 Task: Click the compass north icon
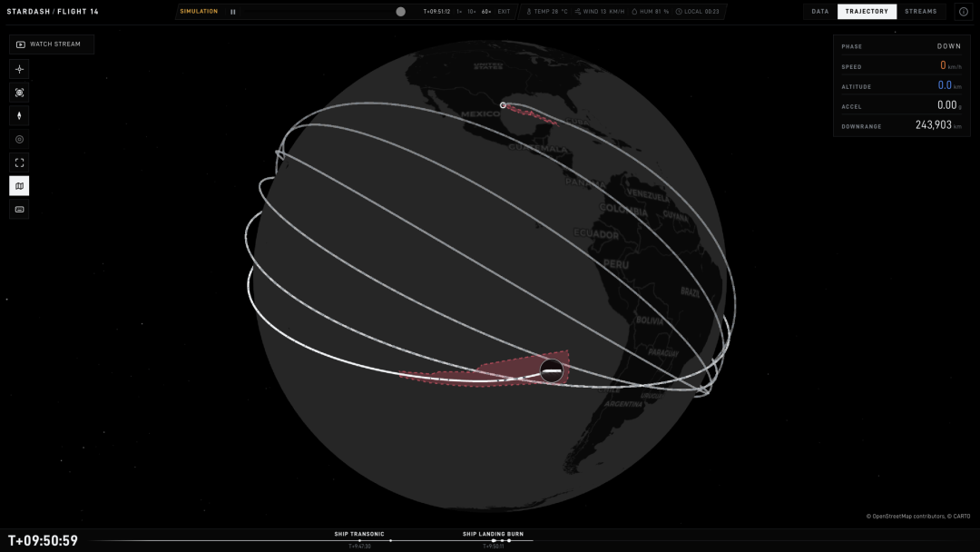point(19,115)
